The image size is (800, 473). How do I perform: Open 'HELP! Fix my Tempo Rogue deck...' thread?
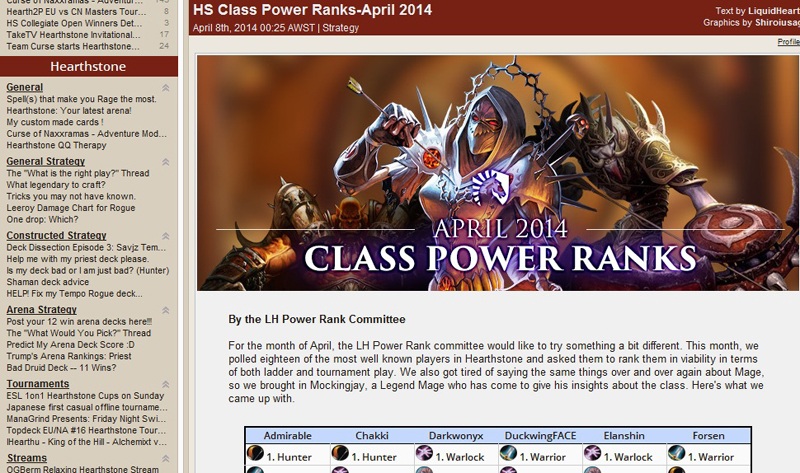(74, 293)
